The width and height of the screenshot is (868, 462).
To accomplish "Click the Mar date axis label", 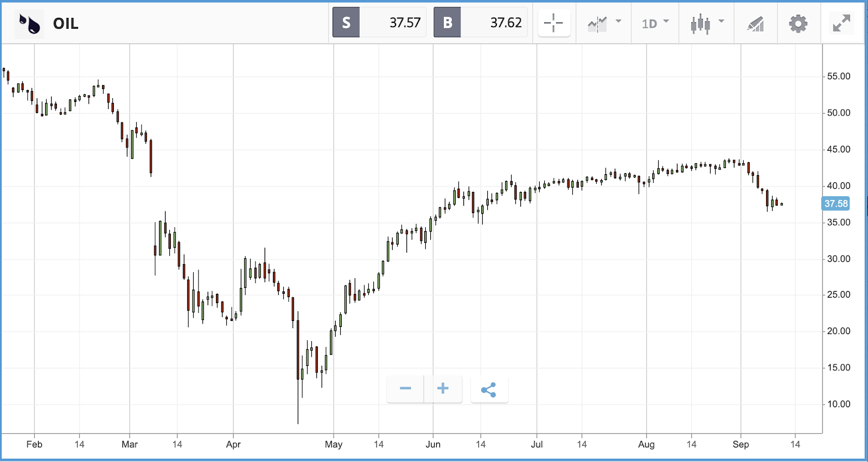I will (x=130, y=444).
